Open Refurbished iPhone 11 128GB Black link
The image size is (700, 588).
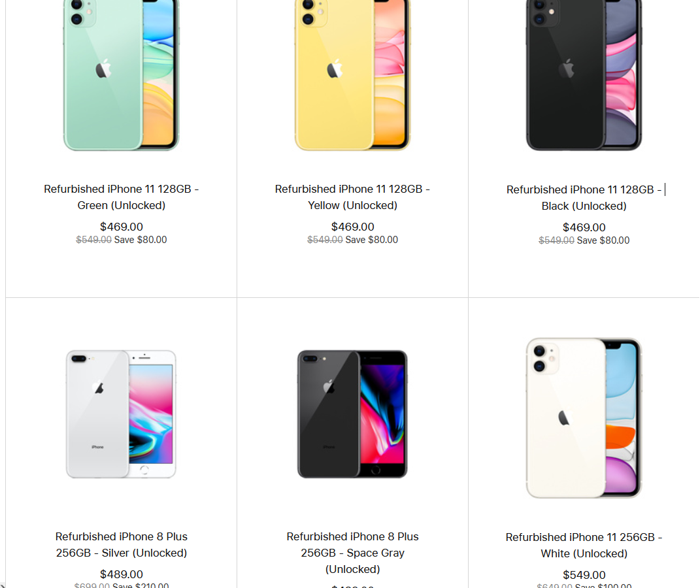pos(584,198)
